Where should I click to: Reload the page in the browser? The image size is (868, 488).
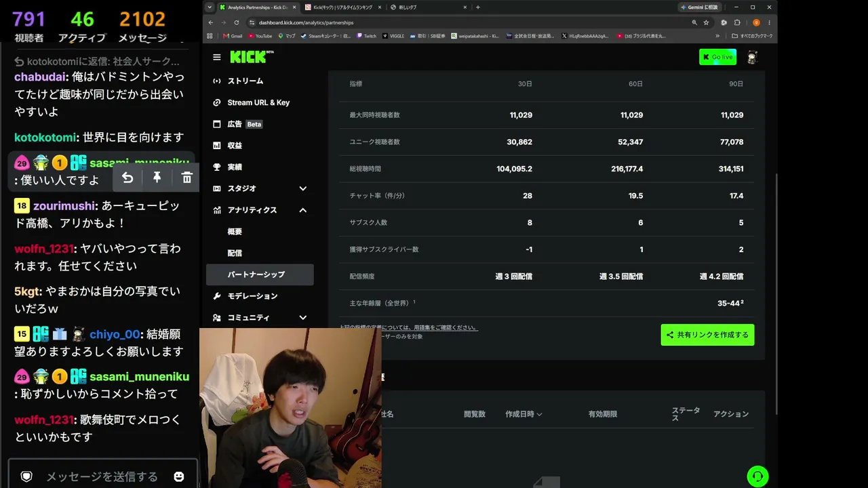236,22
